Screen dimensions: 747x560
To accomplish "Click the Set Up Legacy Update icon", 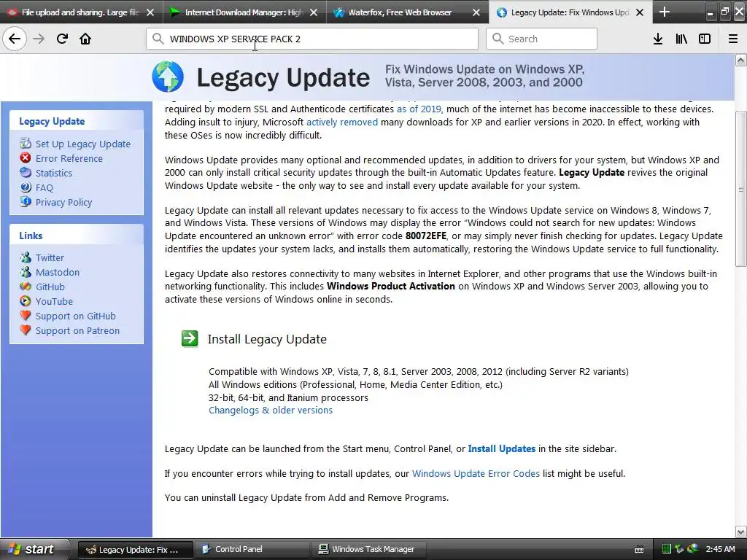I will (x=26, y=144).
